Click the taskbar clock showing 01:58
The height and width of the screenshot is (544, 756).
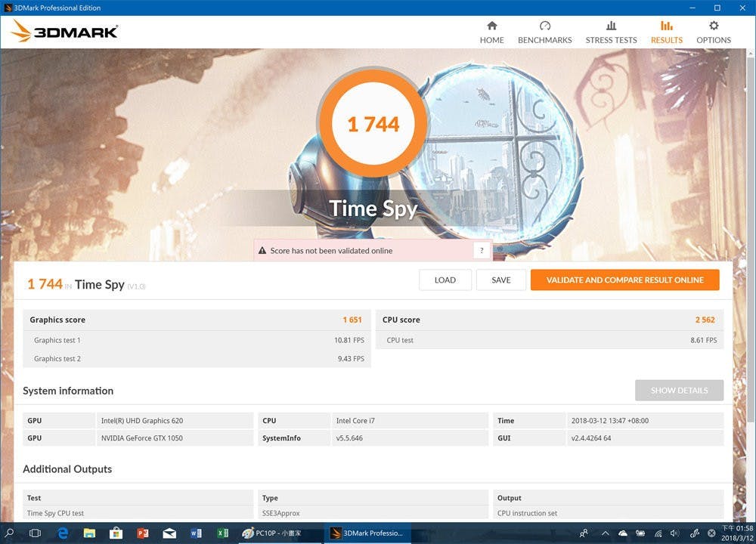[736, 533]
